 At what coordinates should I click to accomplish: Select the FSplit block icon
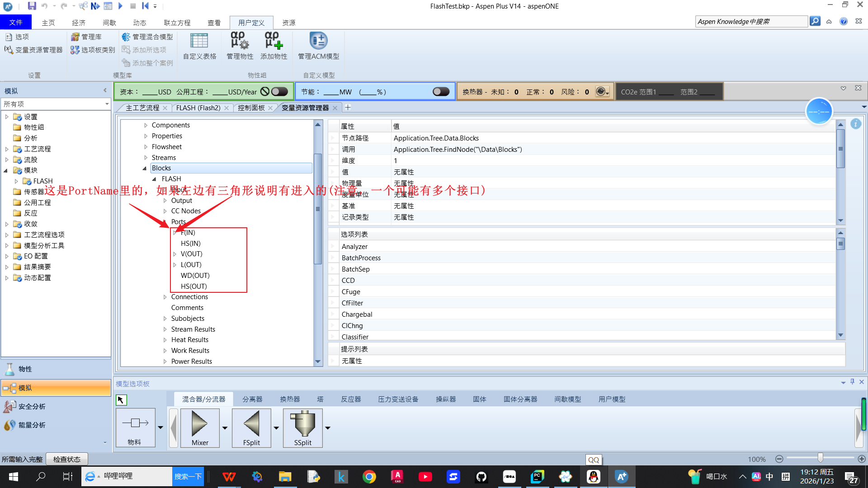click(x=251, y=424)
